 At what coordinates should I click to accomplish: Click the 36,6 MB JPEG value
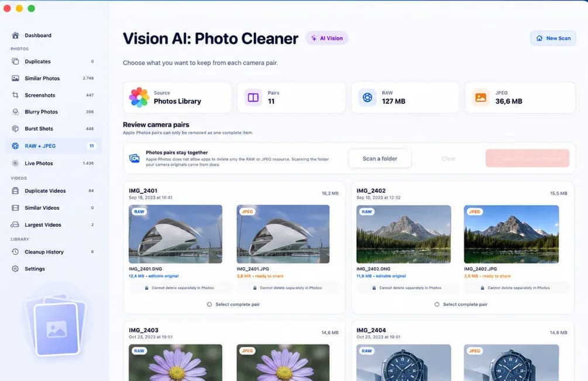pyautogui.click(x=508, y=101)
